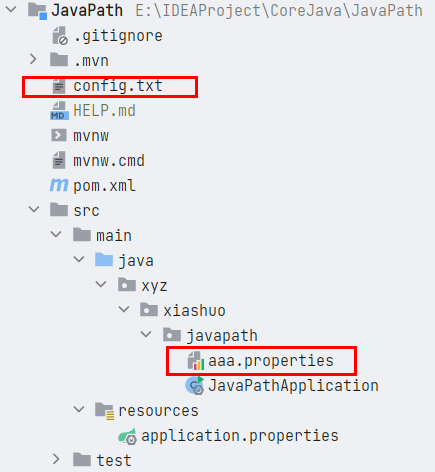Image resolution: width=435 pixels, height=472 pixels.
Task: Select the xyz package
Action: [x=154, y=286]
